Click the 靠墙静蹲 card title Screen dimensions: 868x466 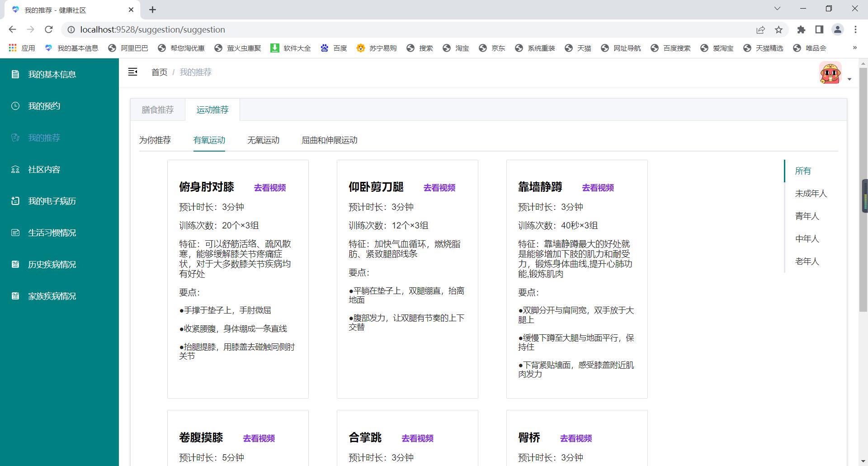tap(540, 187)
